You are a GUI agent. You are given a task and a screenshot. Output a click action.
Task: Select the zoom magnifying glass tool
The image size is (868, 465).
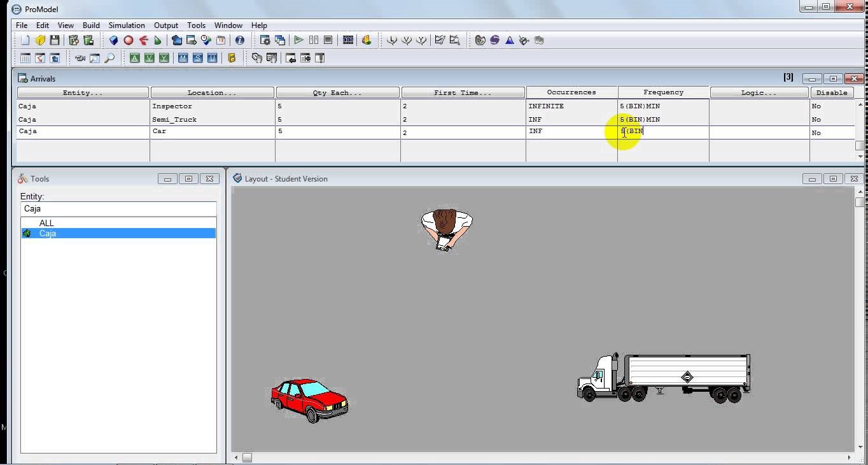(109, 57)
